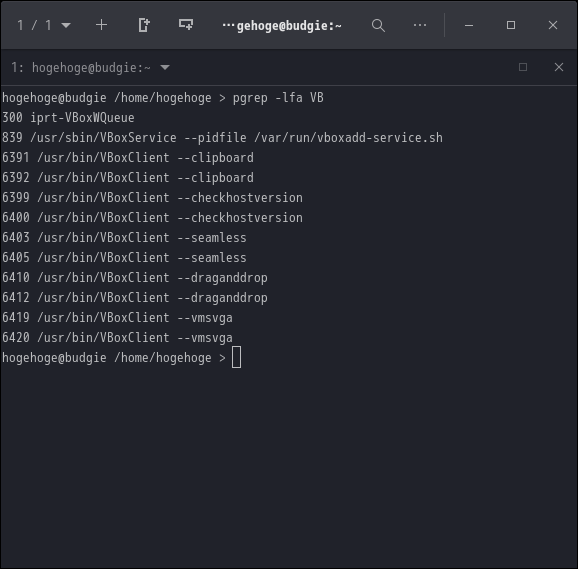Click the /var/run/vboxadd-service.sh path
578x569 pixels.
348,138
